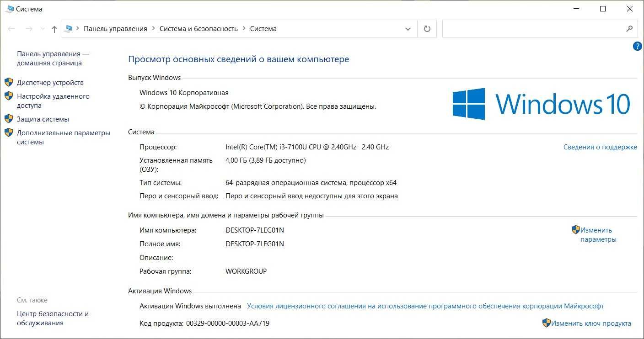Click the 'Система' breadcrumb segment
This screenshot has height=339, width=644.
click(263, 28)
